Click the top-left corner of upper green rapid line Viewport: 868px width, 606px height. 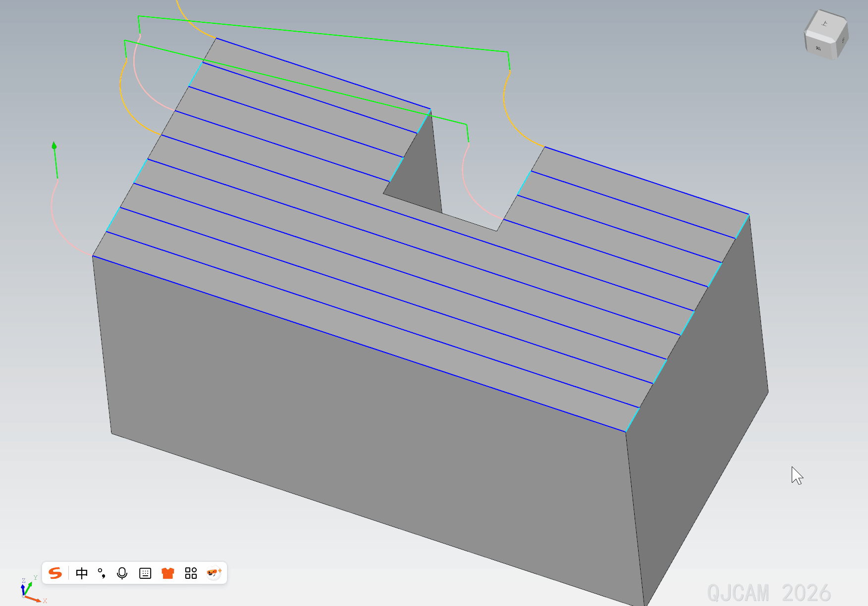click(139, 16)
